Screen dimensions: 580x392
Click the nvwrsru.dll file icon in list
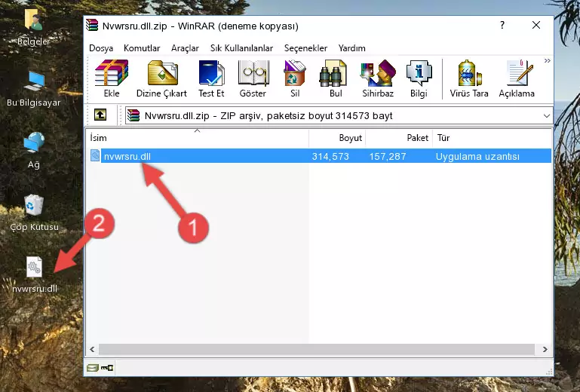pyautogui.click(x=95, y=155)
